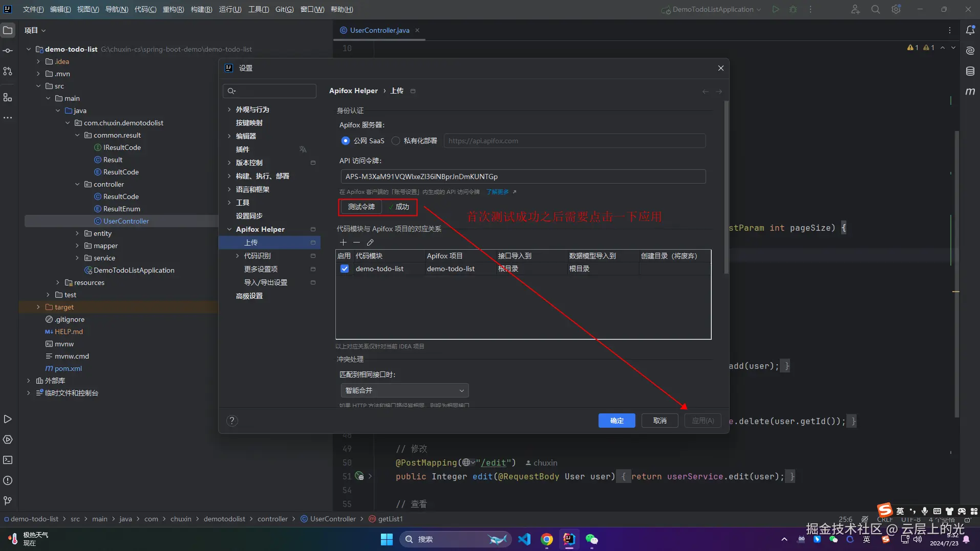The width and height of the screenshot is (980, 551).
Task: Open the Maven tool window icon
Action: [x=970, y=92]
